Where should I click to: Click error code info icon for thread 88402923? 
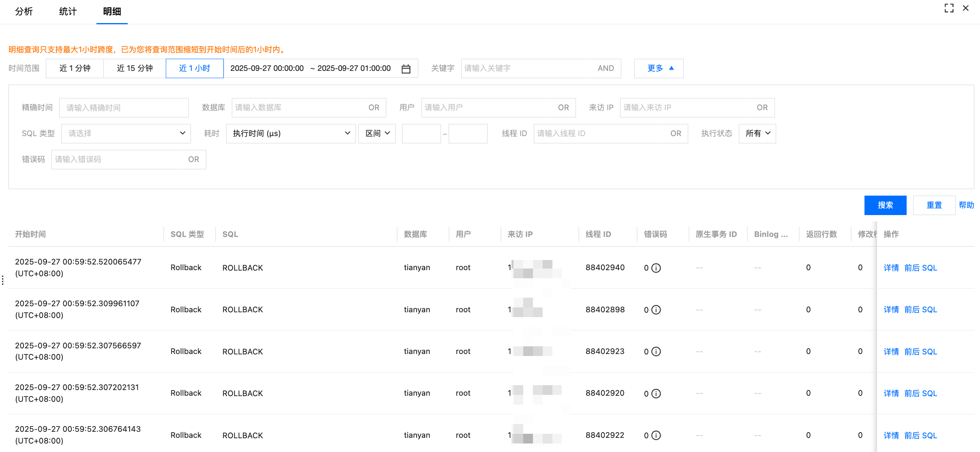click(656, 352)
